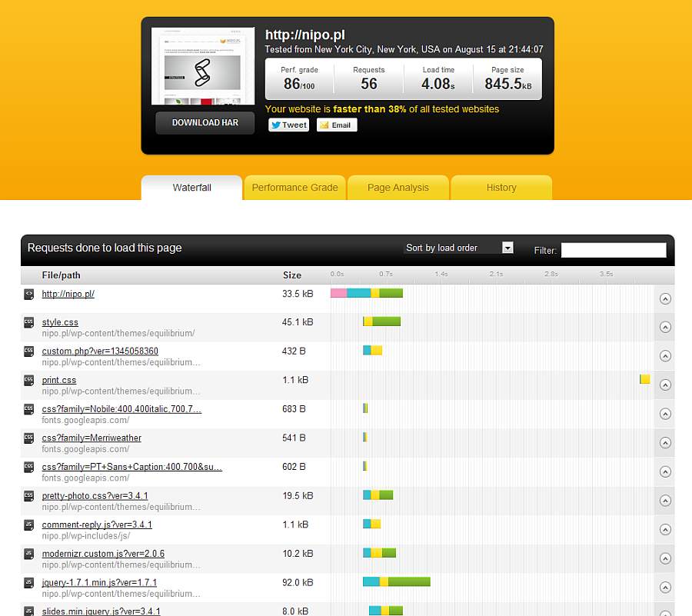Switch to the Performance Grade tab

tap(294, 188)
